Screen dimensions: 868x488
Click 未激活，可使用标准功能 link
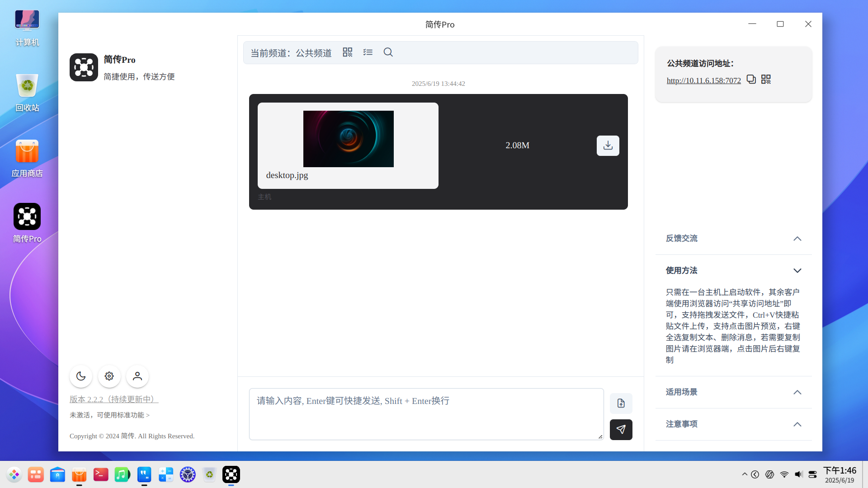tap(109, 415)
